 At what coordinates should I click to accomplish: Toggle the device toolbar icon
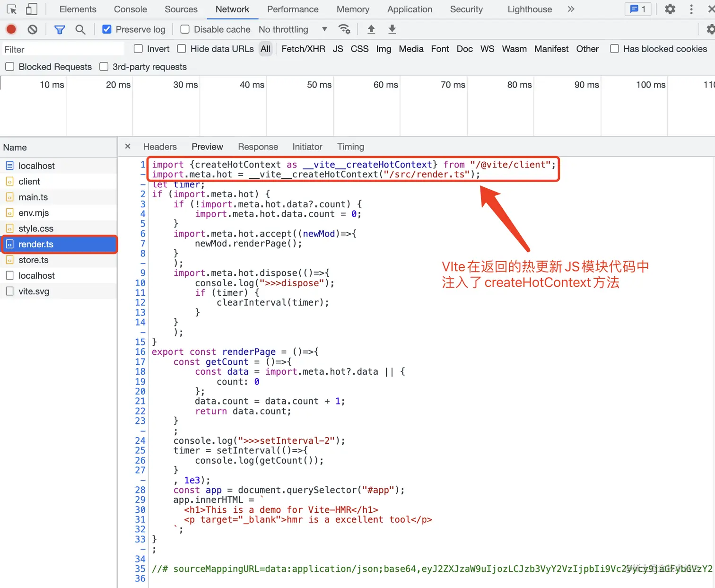[x=32, y=9]
